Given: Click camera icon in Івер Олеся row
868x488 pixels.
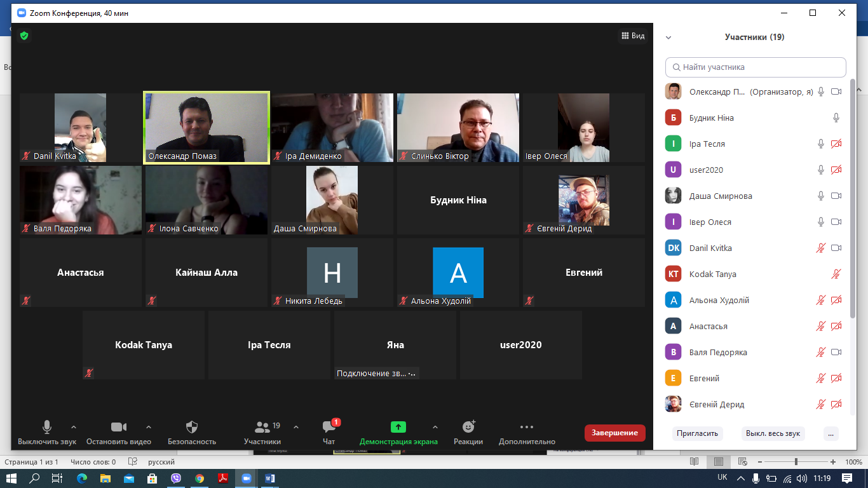Looking at the screenshot, I should [x=836, y=222].
